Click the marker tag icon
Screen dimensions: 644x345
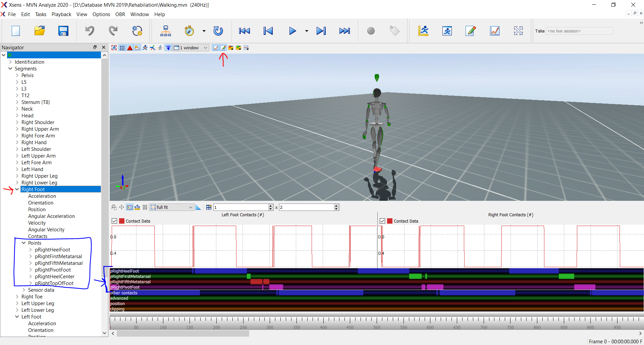point(394,31)
